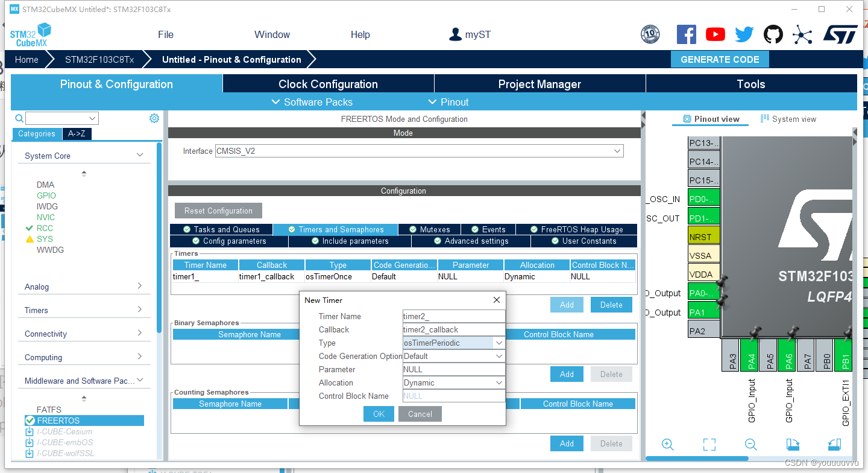The height and width of the screenshot is (473, 868).
Task: Open the Code Generation Option dropdown
Action: pos(498,356)
